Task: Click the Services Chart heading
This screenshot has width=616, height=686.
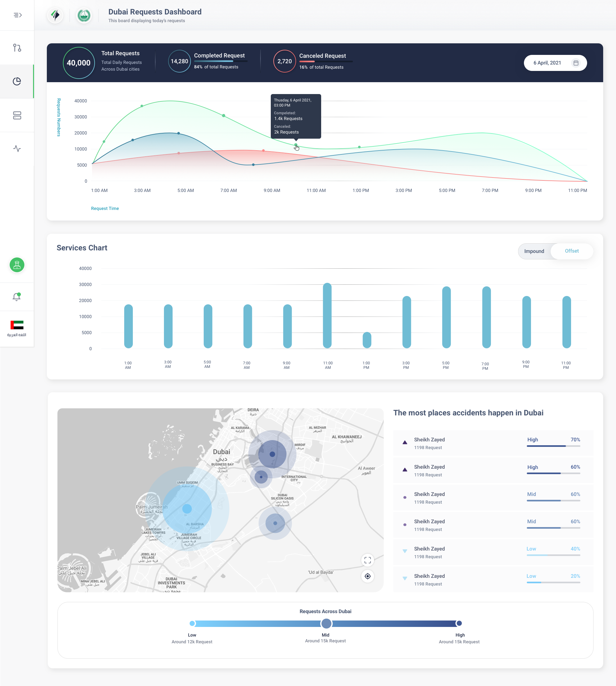Action: 82,248
